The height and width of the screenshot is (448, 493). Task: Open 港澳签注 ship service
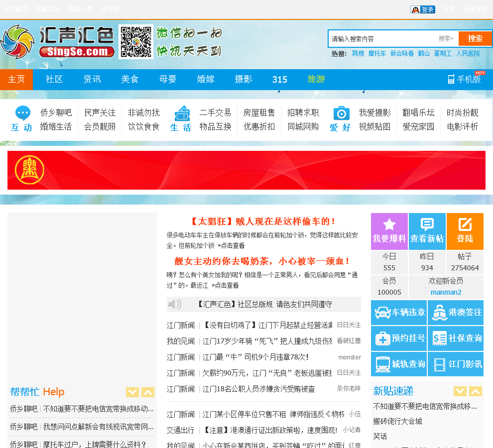coord(456,313)
